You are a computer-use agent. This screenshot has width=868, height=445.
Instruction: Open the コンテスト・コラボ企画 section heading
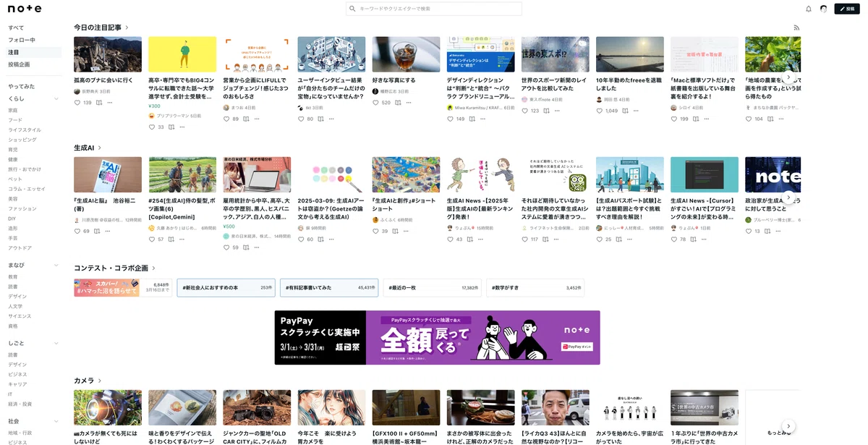pyautogui.click(x=115, y=268)
